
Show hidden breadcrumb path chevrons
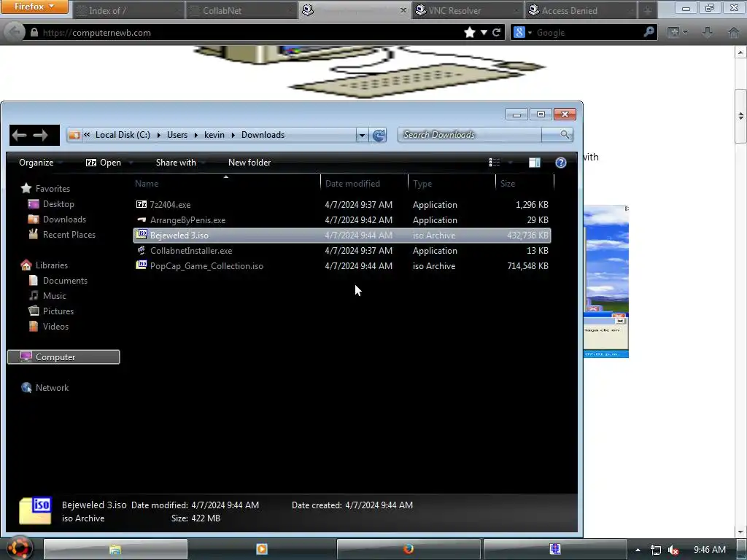click(x=87, y=135)
